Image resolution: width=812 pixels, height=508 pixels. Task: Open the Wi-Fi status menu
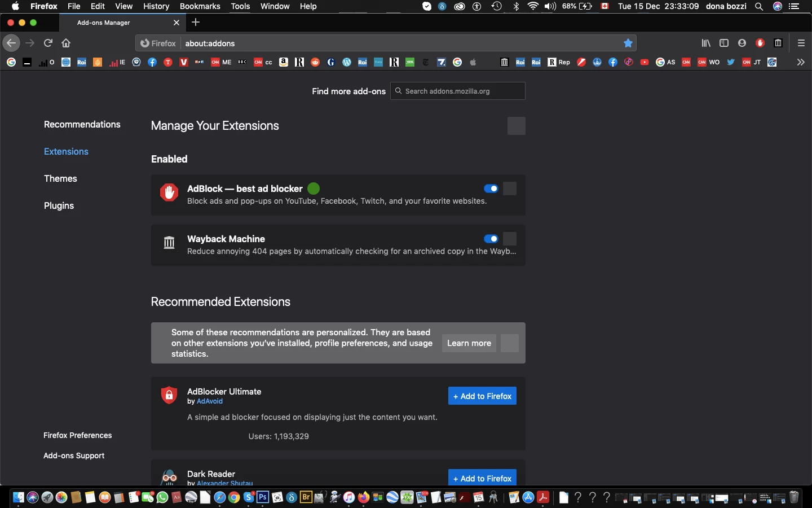(533, 6)
